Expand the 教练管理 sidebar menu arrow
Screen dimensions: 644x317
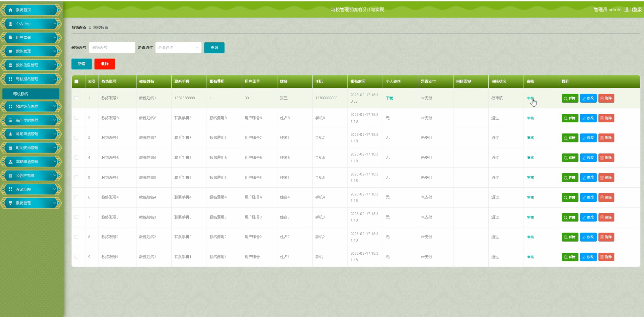[x=55, y=51]
